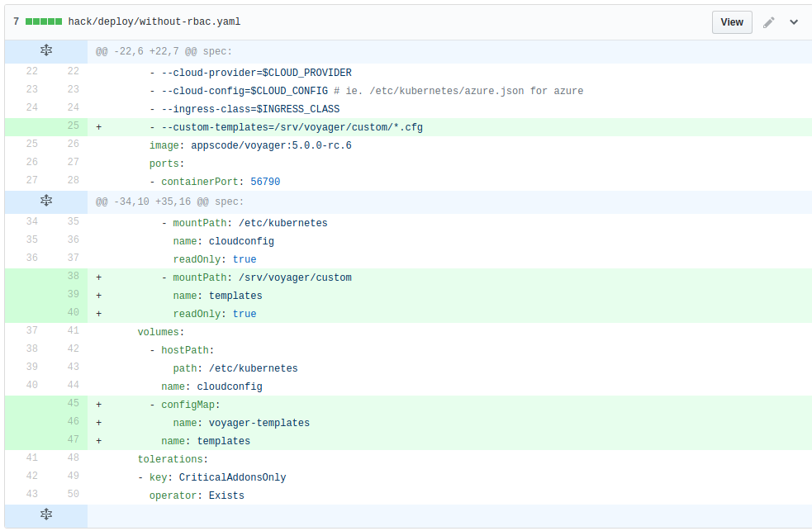This screenshot has width=812, height=531.
Task: Select line number 45 of configMap addition
Action: (x=73, y=405)
